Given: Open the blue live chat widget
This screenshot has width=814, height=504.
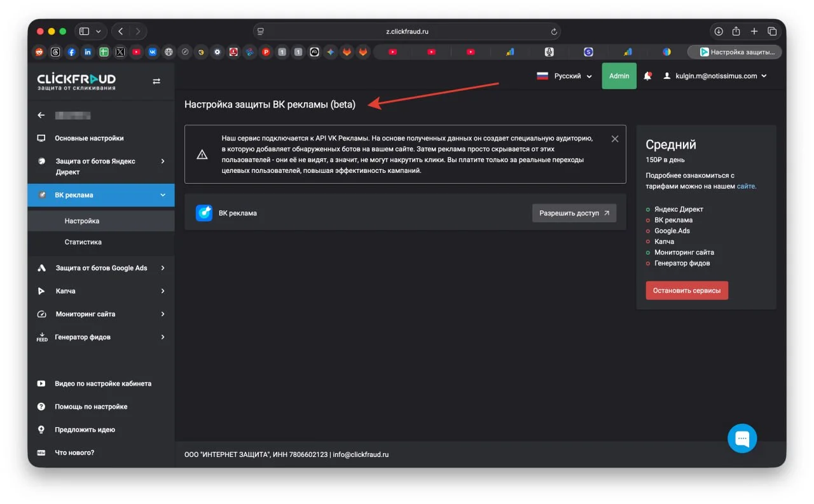Looking at the screenshot, I should pos(742,439).
